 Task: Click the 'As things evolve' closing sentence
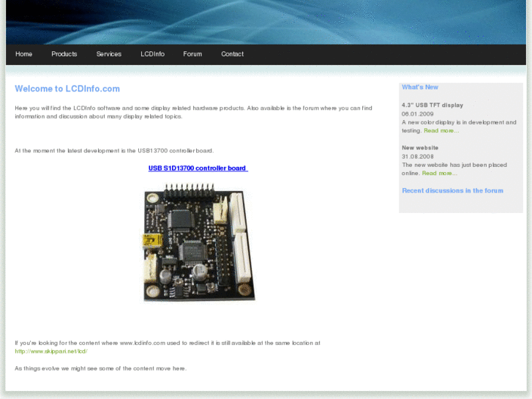101,368
